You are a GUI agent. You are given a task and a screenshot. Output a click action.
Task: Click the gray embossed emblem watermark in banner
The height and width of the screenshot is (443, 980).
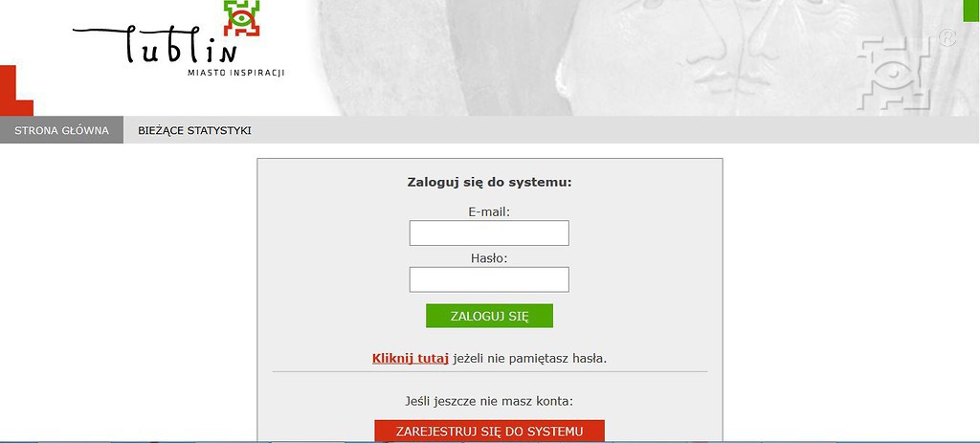click(895, 74)
